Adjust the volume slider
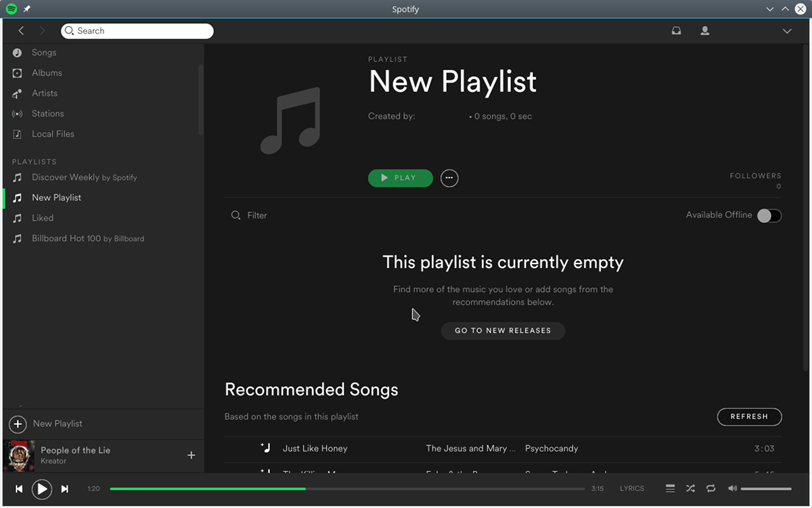812x508 pixels. tap(766, 489)
